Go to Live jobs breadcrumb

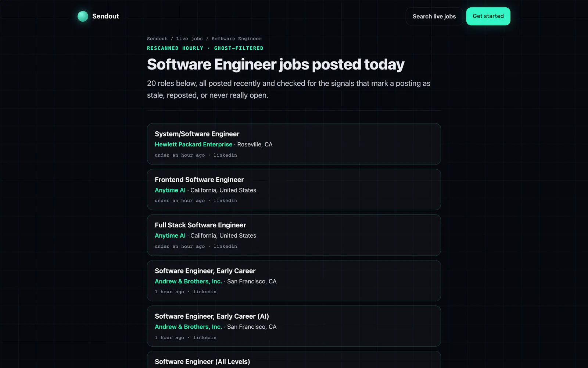pos(189,39)
